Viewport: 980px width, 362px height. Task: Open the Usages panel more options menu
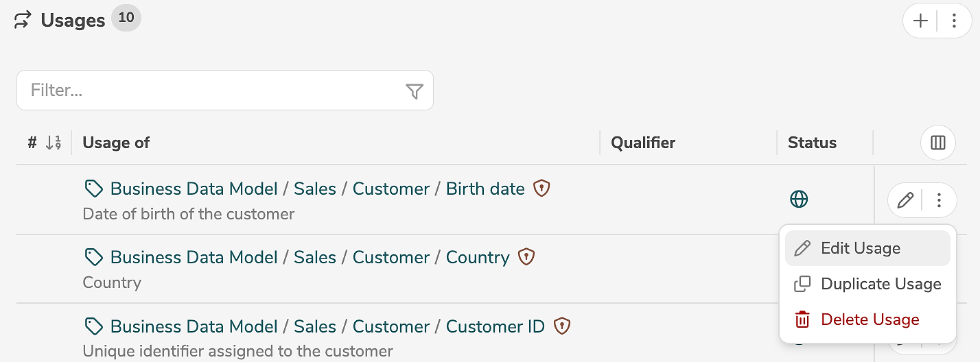coord(954,21)
